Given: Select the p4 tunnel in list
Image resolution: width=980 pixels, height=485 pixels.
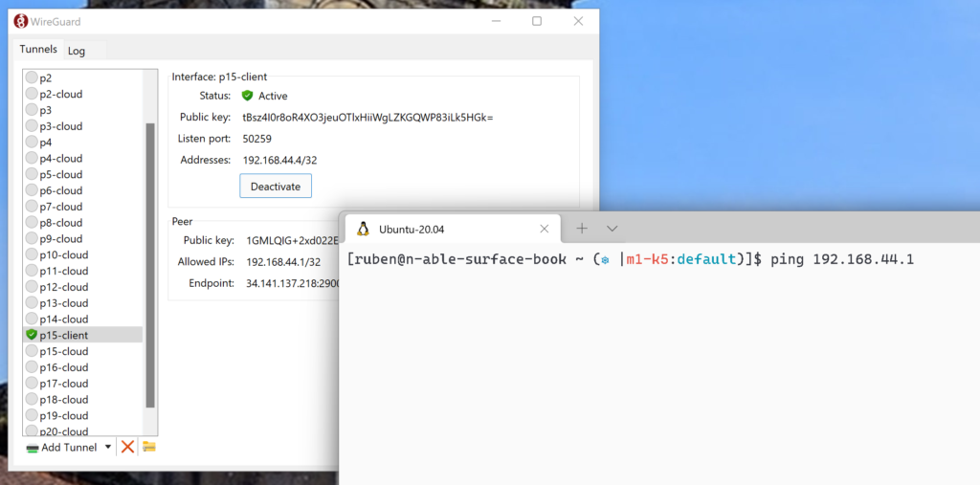Looking at the screenshot, I should click(46, 142).
